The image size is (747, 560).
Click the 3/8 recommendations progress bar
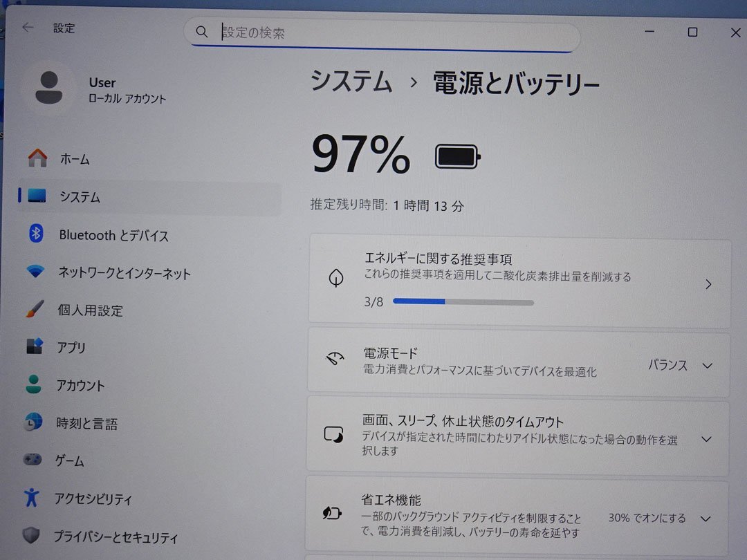pyautogui.click(x=463, y=301)
